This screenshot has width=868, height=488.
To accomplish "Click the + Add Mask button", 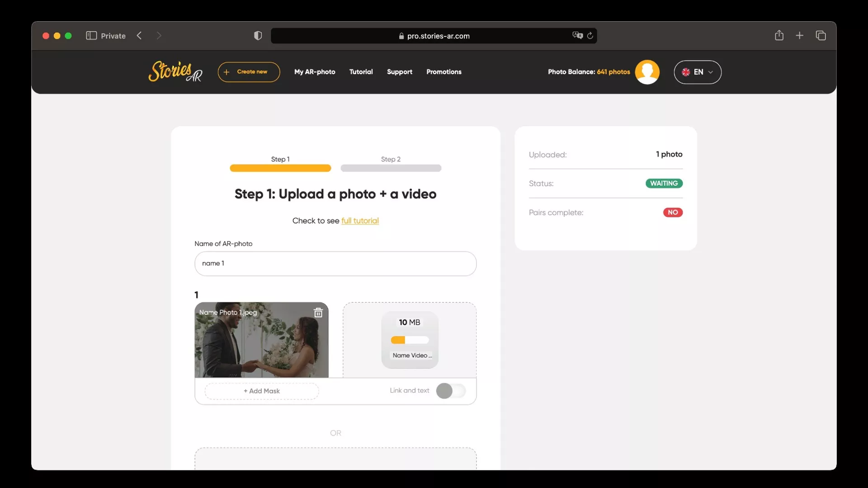I will [x=262, y=391].
